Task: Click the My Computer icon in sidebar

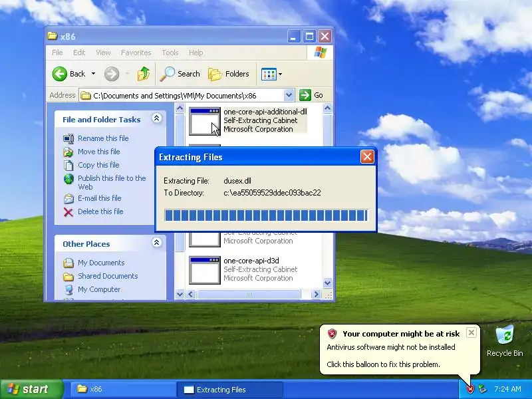Action: tap(68, 290)
